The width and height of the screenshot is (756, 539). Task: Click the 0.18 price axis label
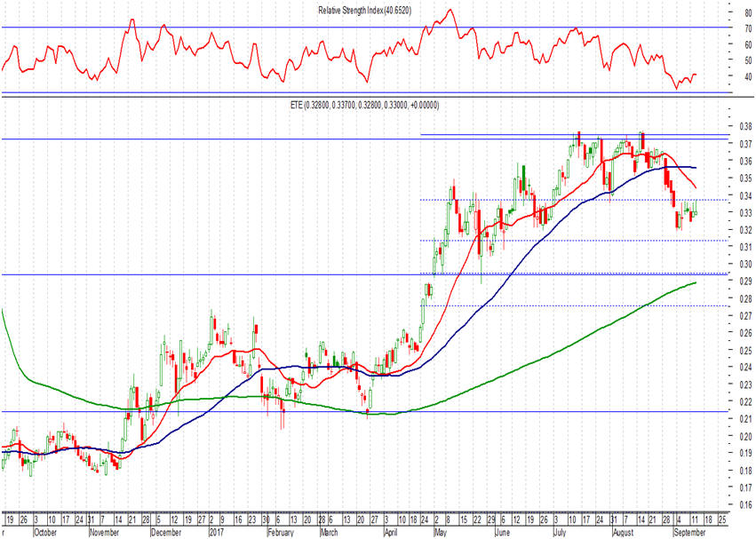pos(746,471)
